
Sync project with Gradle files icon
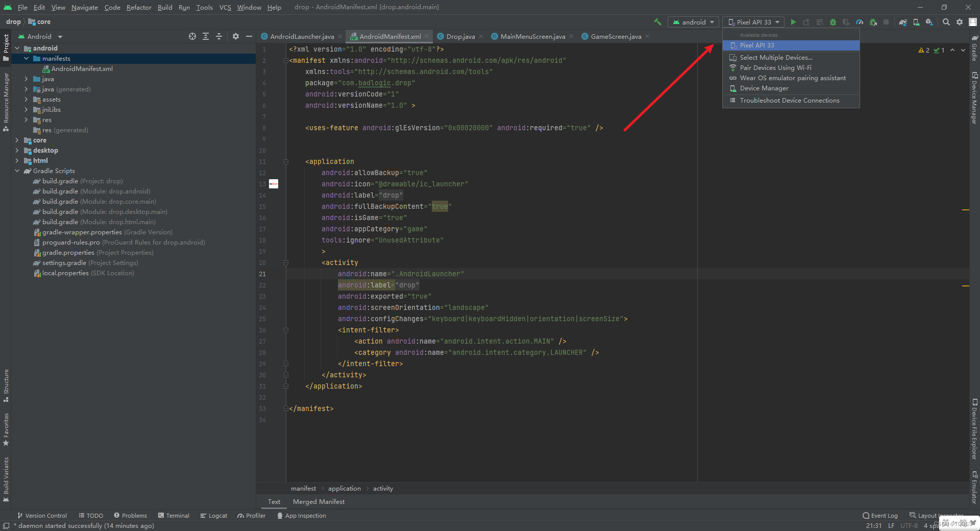(x=903, y=22)
